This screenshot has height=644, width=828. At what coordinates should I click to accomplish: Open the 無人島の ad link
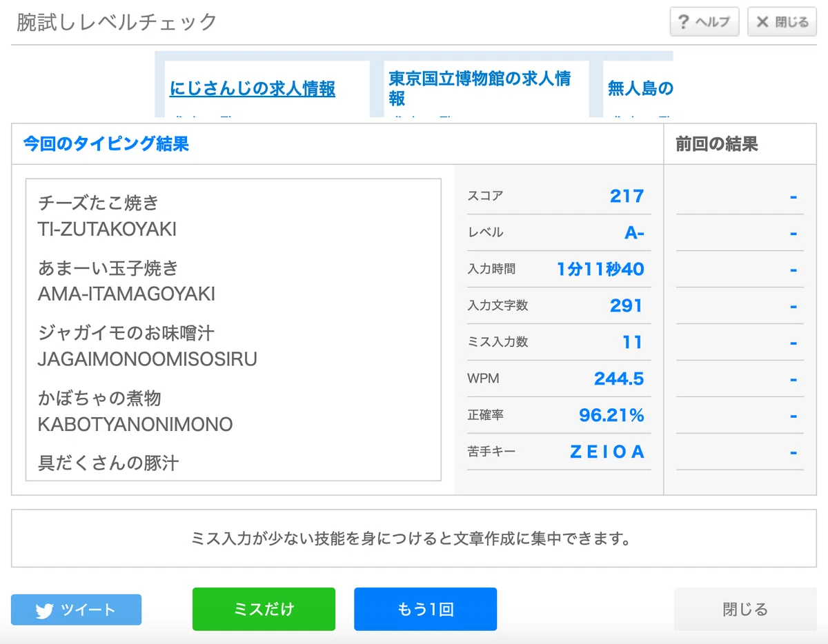coord(640,88)
